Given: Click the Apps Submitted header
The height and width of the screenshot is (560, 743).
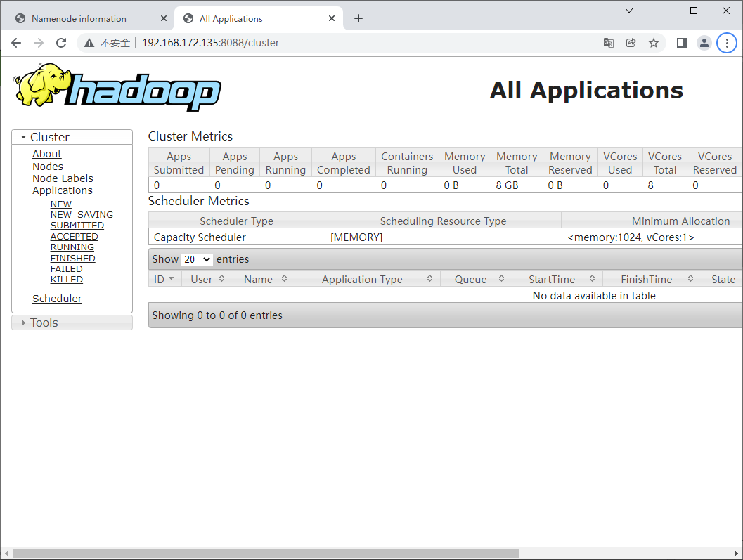Looking at the screenshot, I should pyautogui.click(x=179, y=163).
